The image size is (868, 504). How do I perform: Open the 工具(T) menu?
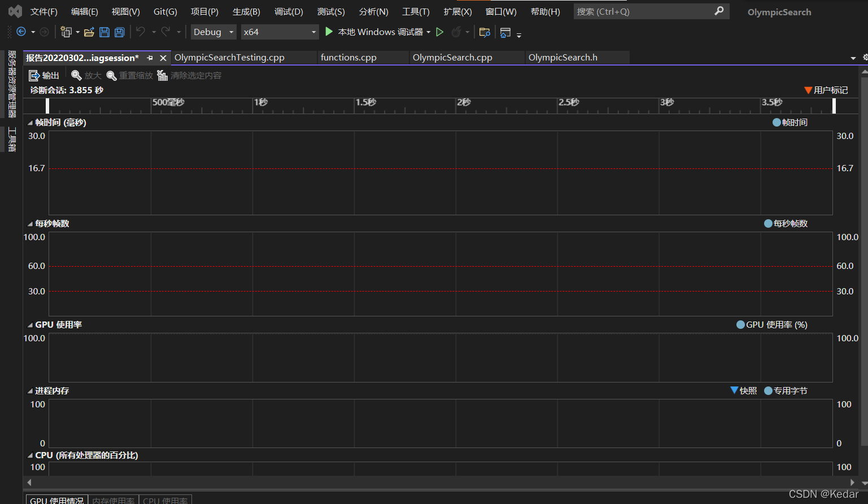point(416,11)
